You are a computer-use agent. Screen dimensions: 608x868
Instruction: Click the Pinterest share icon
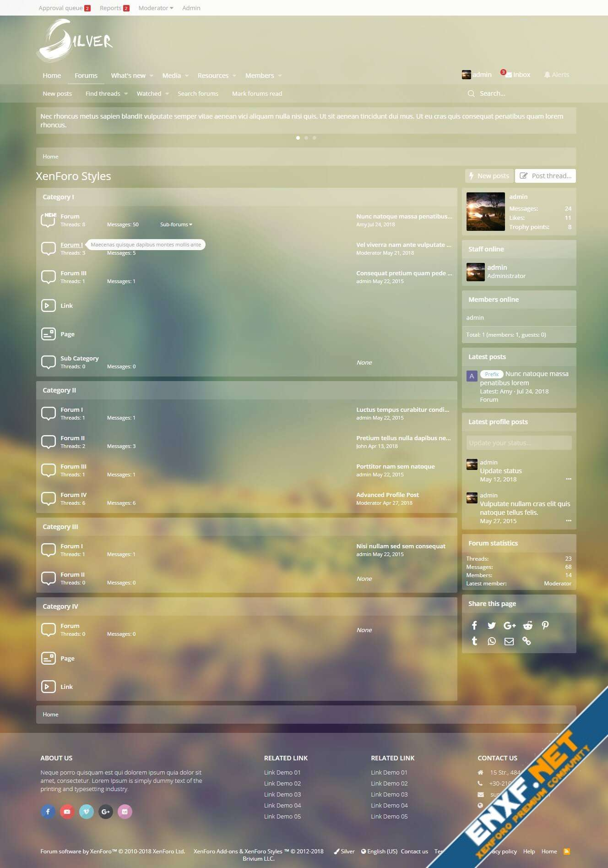tap(545, 625)
